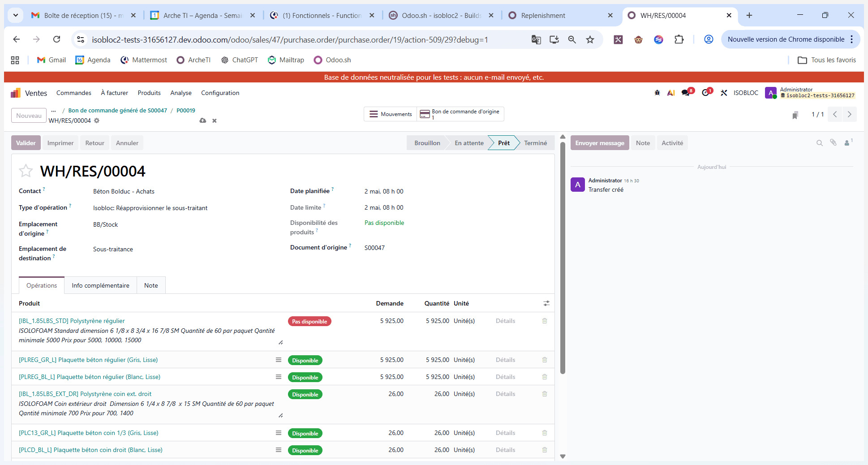
Task: Click the Chrome address bar URL
Action: click(290, 39)
